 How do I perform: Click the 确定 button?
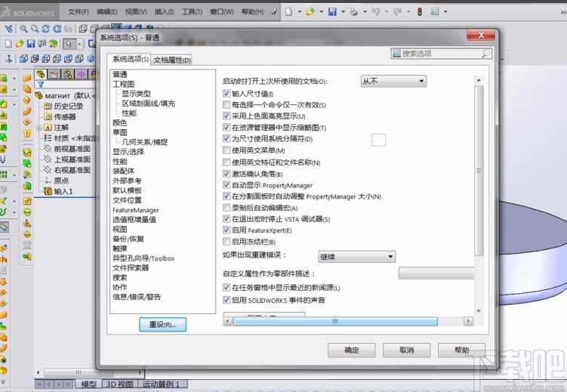[352, 350]
